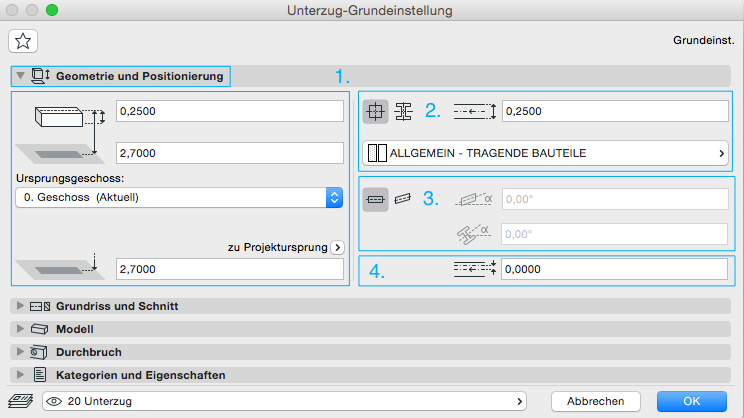Confirm settings with the OK button
The image size is (744, 418).
691,401
